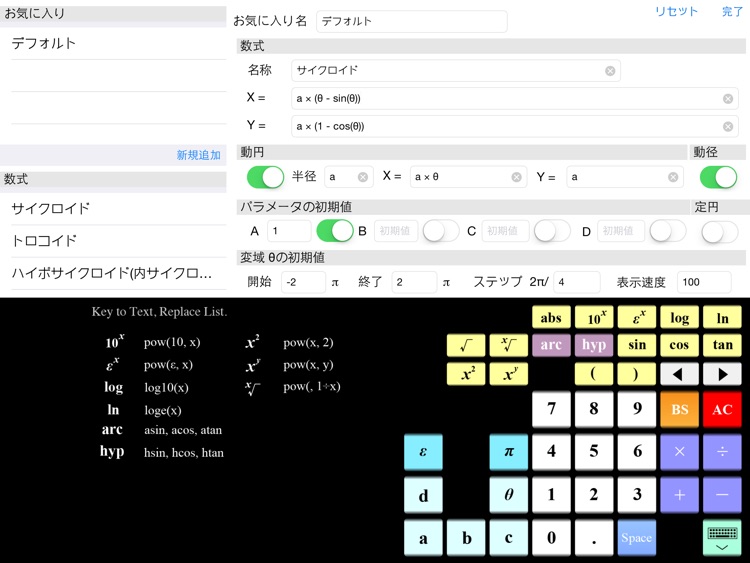
Task: Toggle the 動径 radius vector switch
Action: tap(718, 177)
